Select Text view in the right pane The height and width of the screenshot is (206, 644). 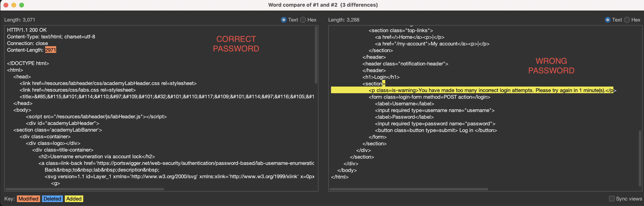pos(607,20)
